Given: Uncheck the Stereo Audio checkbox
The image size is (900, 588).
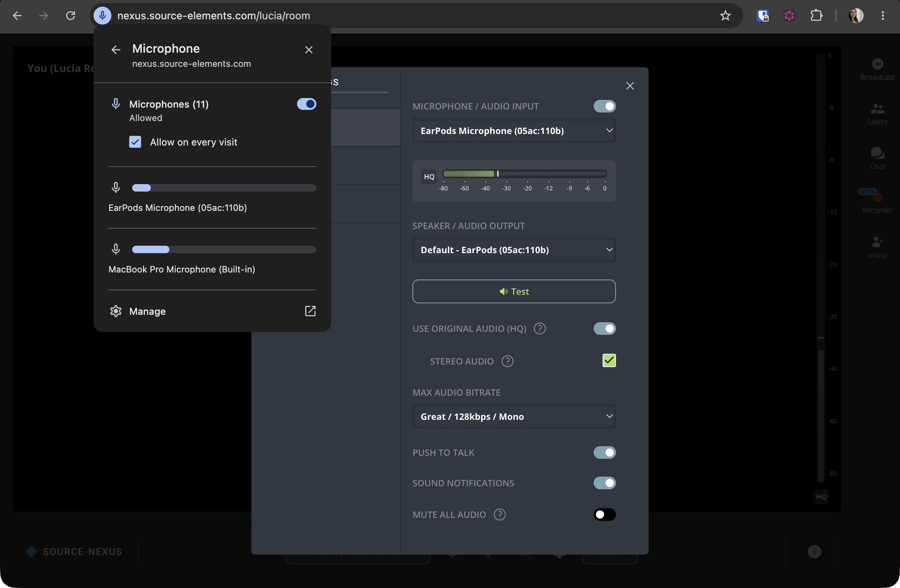Looking at the screenshot, I should coord(609,360).
